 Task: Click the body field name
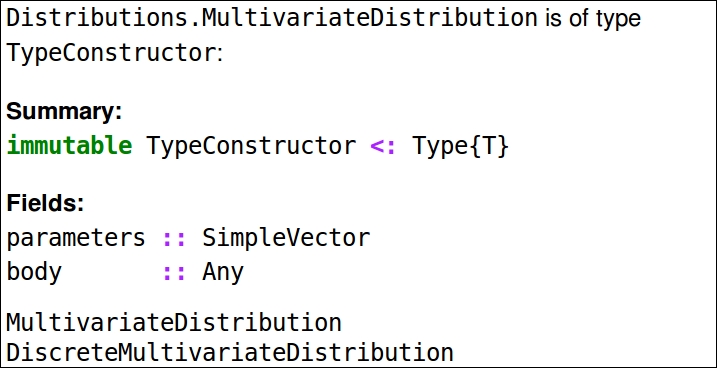[34, 272]
